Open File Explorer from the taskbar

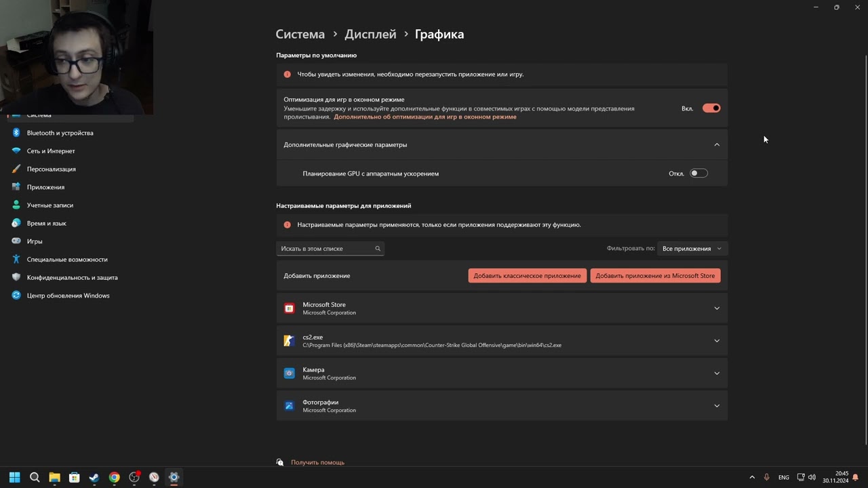(54, 477)
